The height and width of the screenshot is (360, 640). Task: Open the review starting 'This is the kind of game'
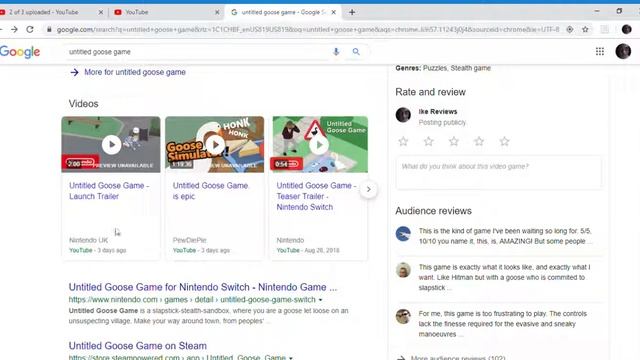point(505,236)
